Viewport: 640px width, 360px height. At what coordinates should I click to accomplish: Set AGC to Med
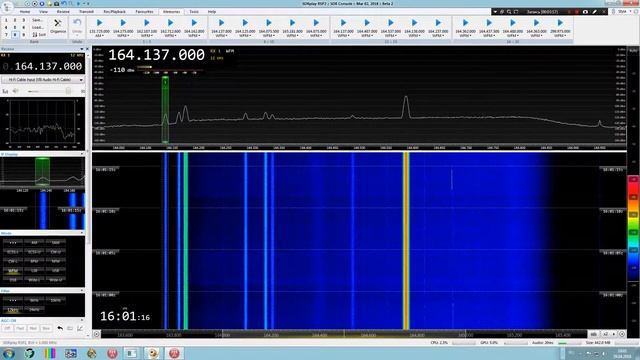click(x=33, y=328)
